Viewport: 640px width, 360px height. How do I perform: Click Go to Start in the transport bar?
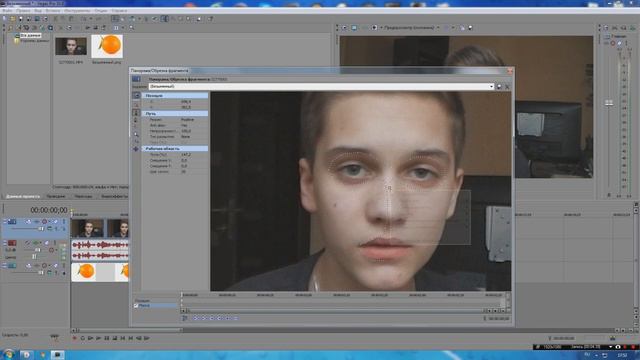coord(123,338)
